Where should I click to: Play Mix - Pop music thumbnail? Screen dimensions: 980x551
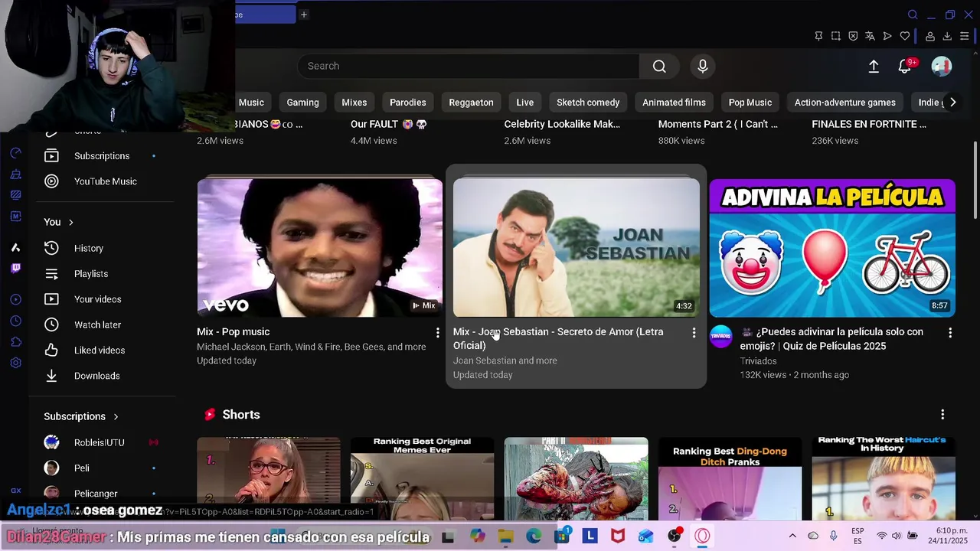pyautogui.click(x=319, y=248)
